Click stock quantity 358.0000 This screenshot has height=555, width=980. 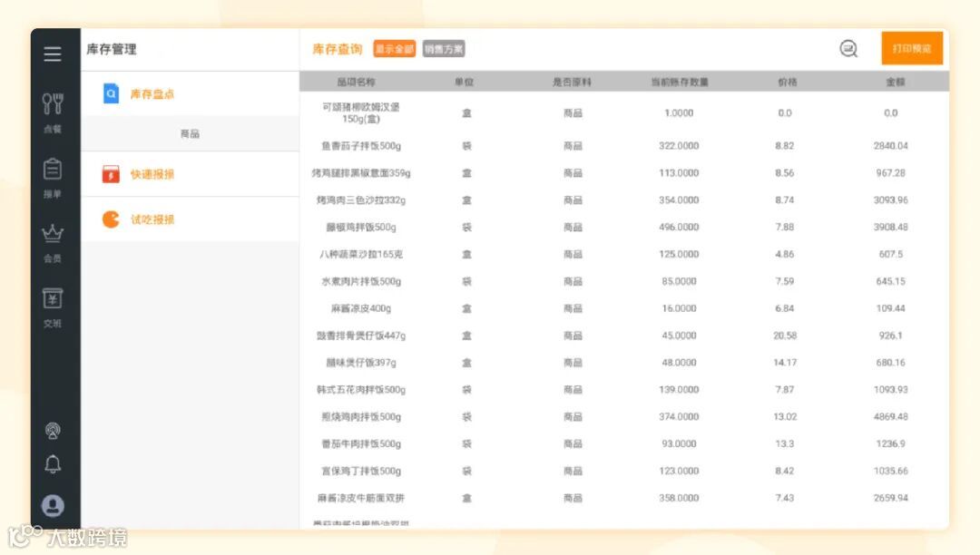(679, 498)
